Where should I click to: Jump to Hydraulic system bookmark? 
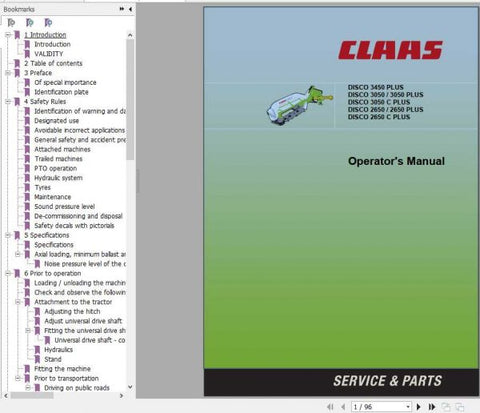point(58,178)
